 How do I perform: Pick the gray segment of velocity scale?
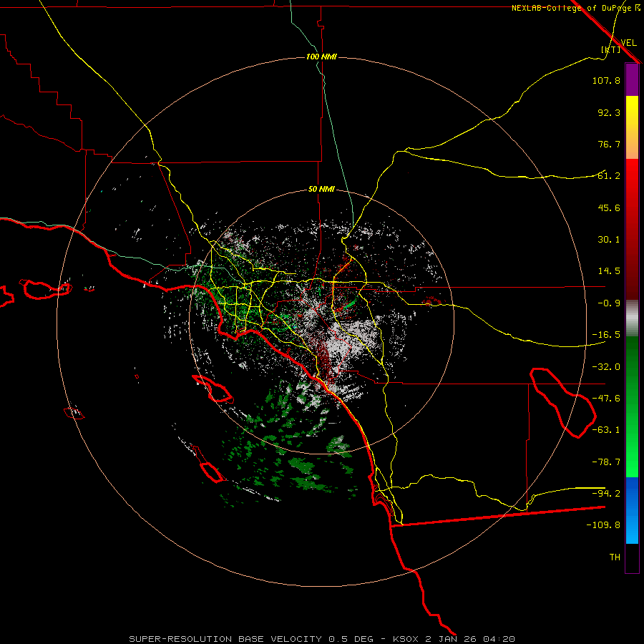pos(632,318)
